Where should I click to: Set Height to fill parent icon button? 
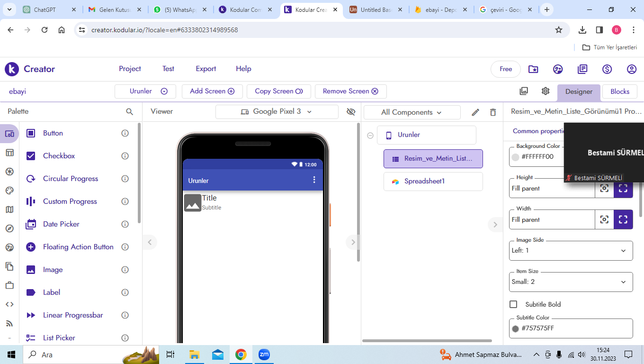[x=623, y=188]
